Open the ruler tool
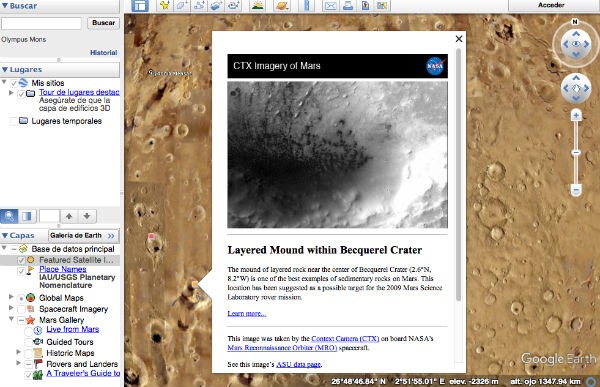The height and width of the screenshot is (387, 600). click(x=307, y=5)
